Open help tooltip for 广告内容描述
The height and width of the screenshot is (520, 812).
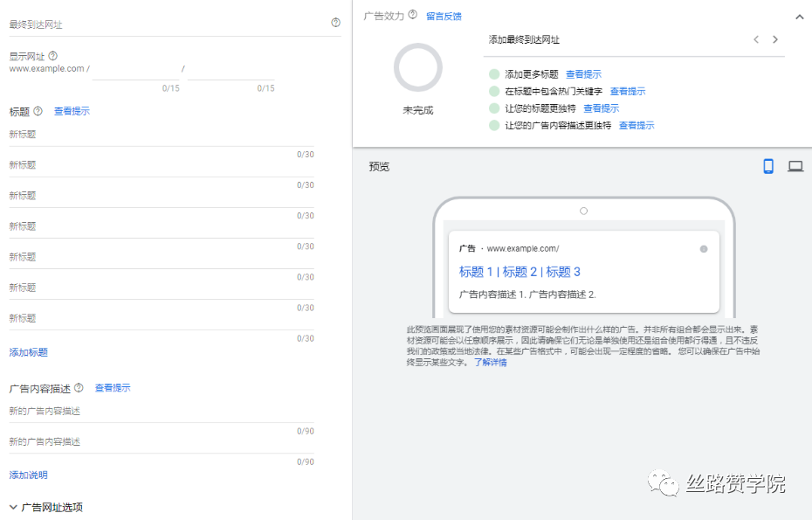point(80,388)
